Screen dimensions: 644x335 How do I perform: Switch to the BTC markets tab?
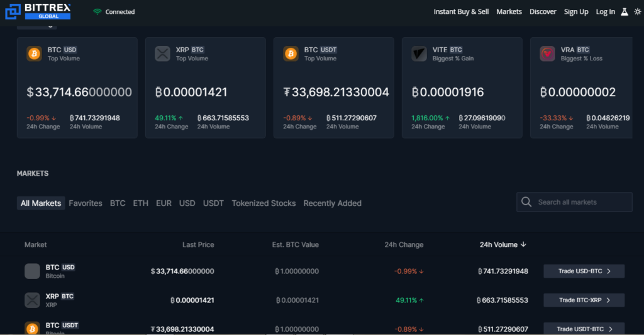click(118, 203)
